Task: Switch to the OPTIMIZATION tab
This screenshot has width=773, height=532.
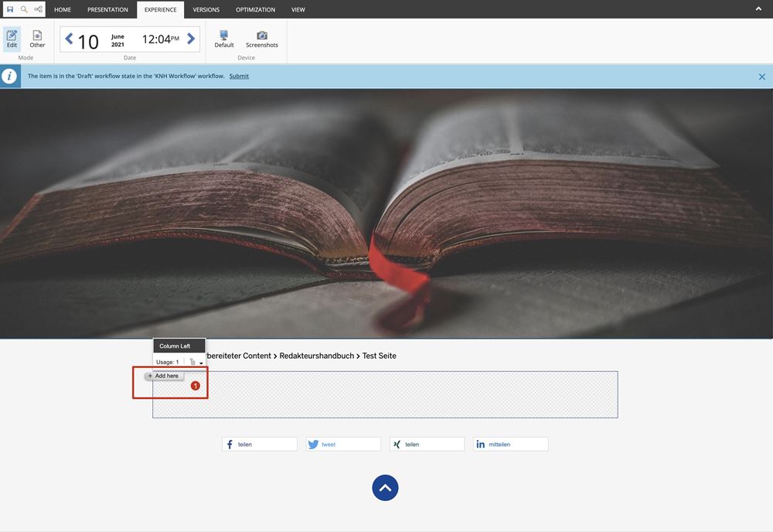Action: (255, 10)
